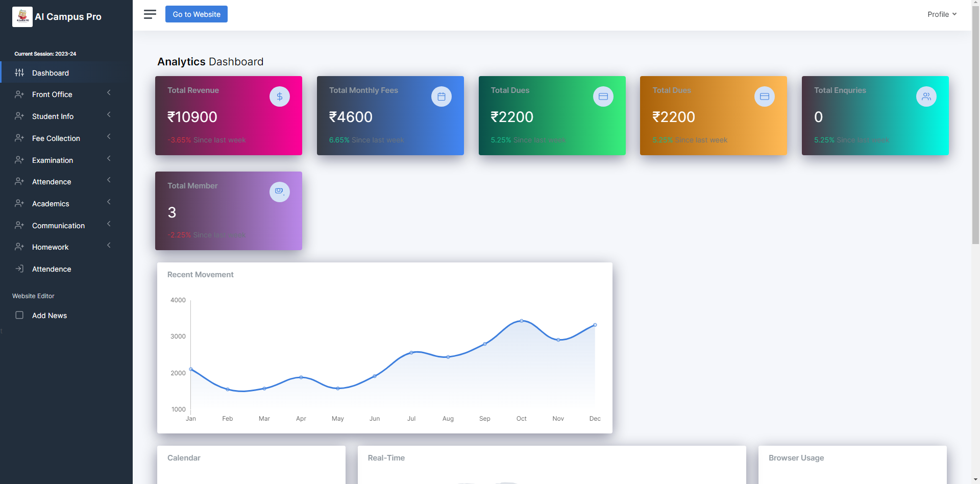
Task: Click the calendar icon on Total Monthly Fees
Action: (x=441, y=96)
